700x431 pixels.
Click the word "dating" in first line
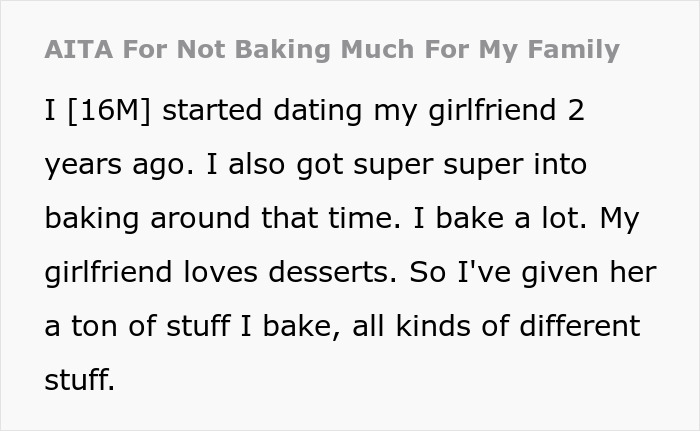point(317,110)
